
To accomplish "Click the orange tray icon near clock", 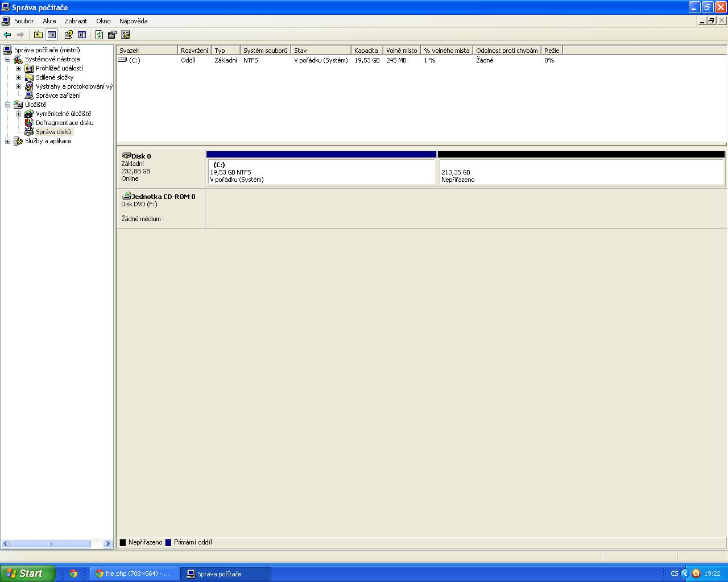I will pos(696,573).
